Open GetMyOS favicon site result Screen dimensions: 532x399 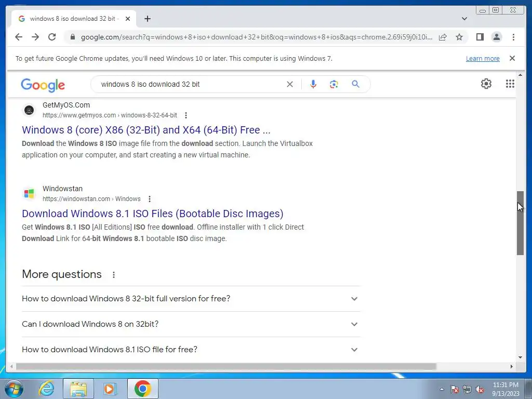29,110
